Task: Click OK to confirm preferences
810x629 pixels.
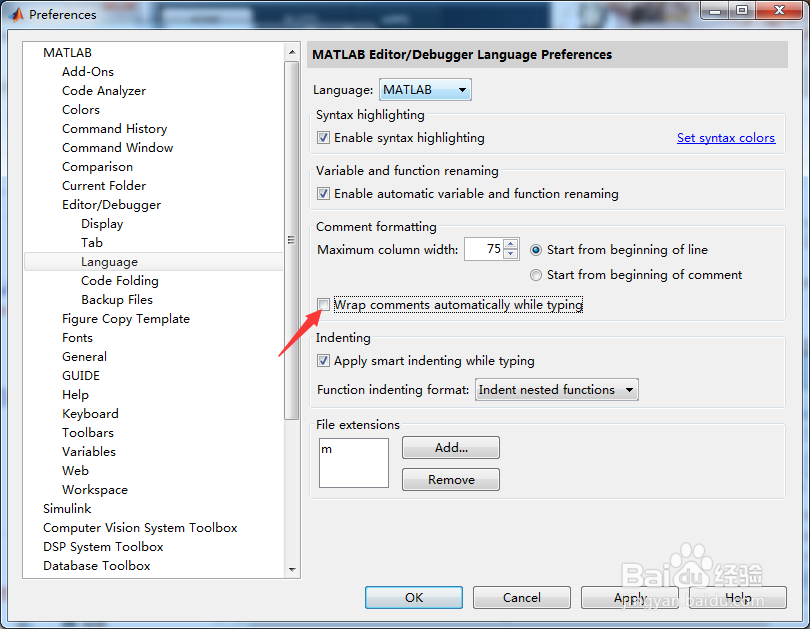Action: click(x=414, y=597)
